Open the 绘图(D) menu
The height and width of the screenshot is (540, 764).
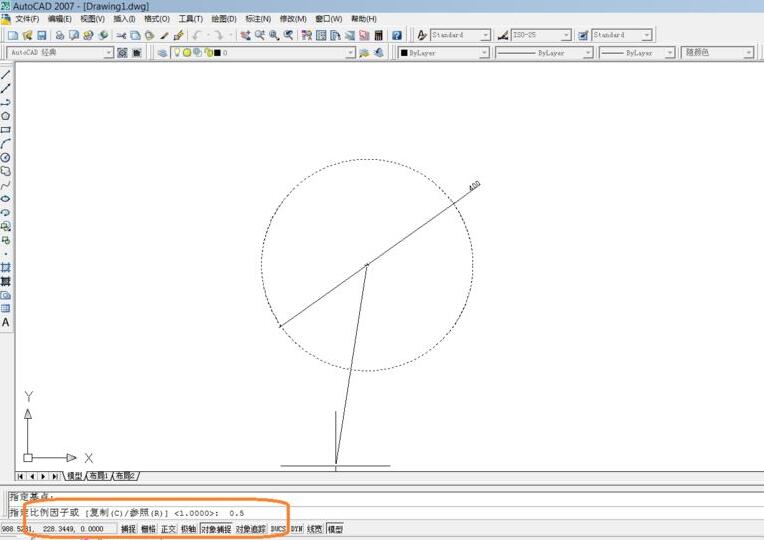click(225, 19)
